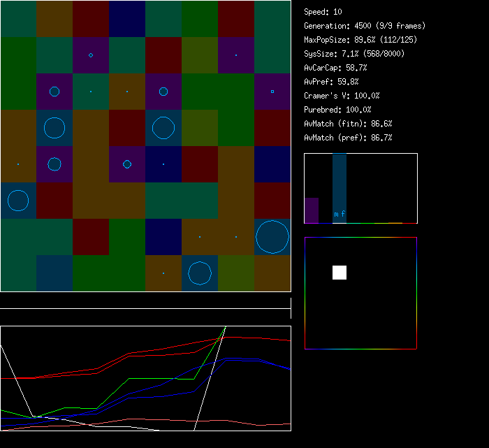
Task: Select the olive green cell in the bottom row
Action: click(236, 273)
